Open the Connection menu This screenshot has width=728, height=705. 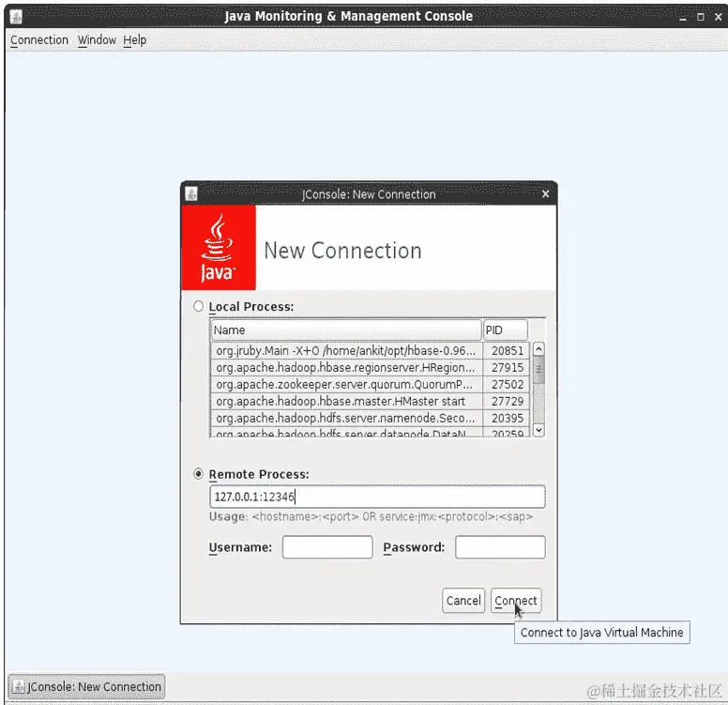click(x=39, y=40)
